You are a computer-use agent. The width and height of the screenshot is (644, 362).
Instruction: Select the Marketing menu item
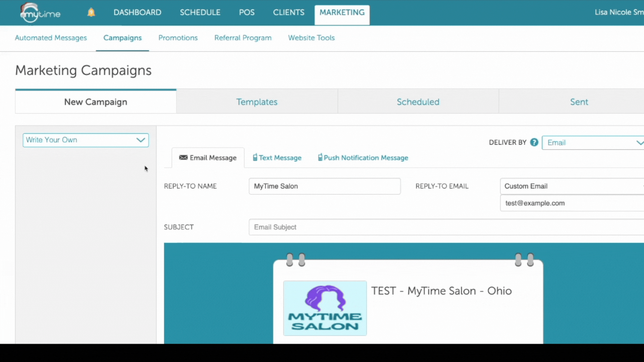click(342, 14)
